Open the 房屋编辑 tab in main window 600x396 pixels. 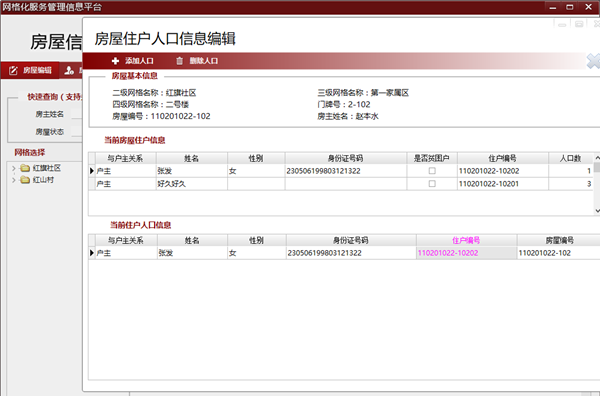[30, 70]
